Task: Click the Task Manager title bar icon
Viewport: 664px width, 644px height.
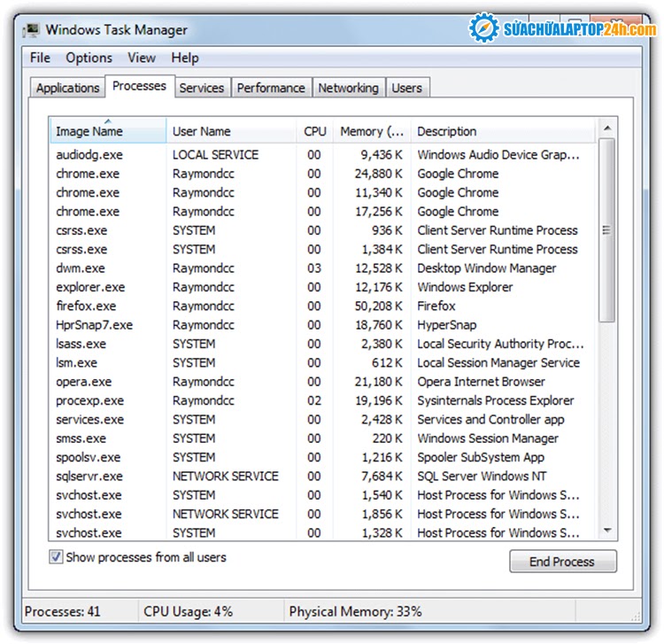Action: [x=31, y=30]
